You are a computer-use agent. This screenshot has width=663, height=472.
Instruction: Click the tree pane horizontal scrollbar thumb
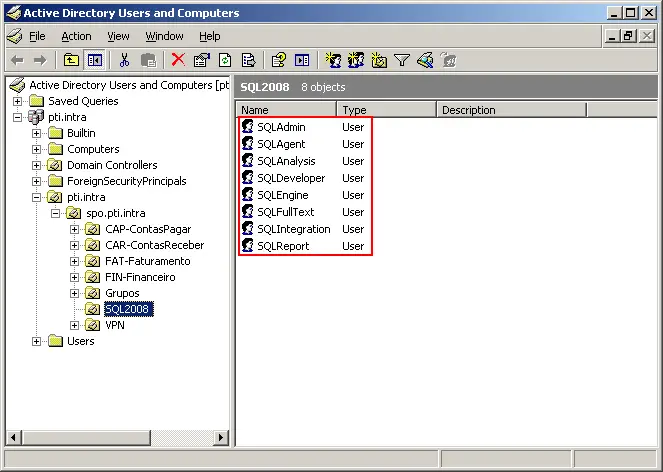86,438
